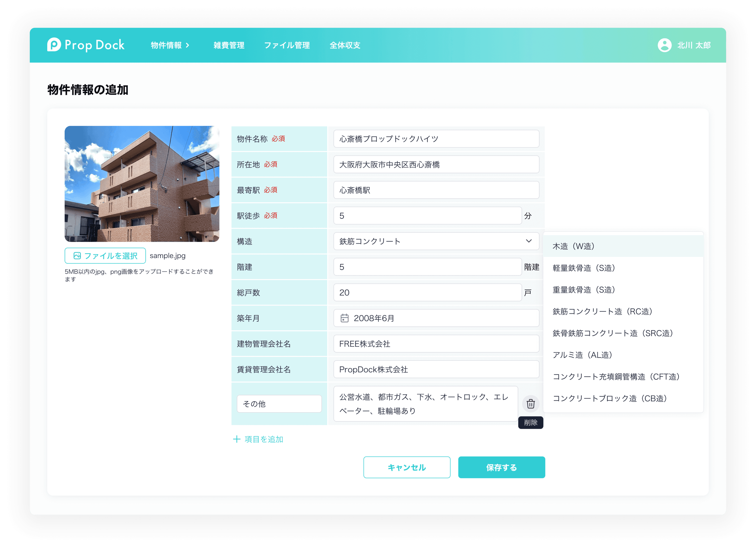Image resolution: width=756 pixels, height=548 pixels.
Task: Expand the 物件情報 menu chevron
Action: [x=188, y=45]
